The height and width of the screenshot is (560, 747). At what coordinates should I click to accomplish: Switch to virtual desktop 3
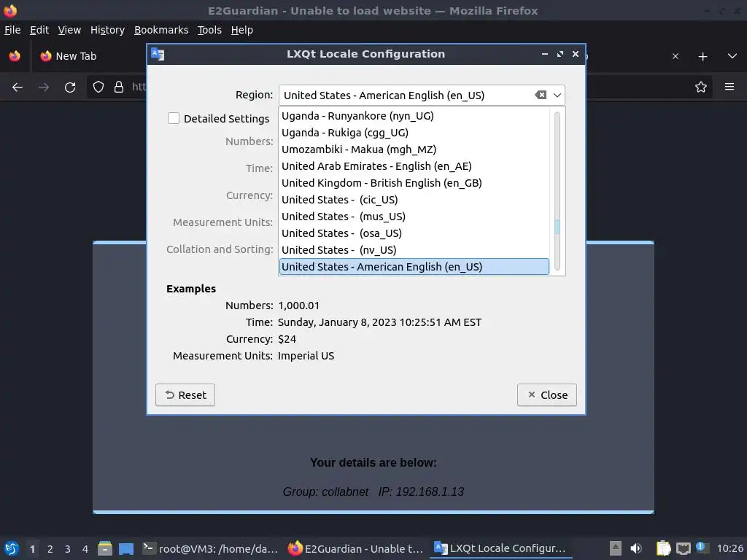[68, 549]
